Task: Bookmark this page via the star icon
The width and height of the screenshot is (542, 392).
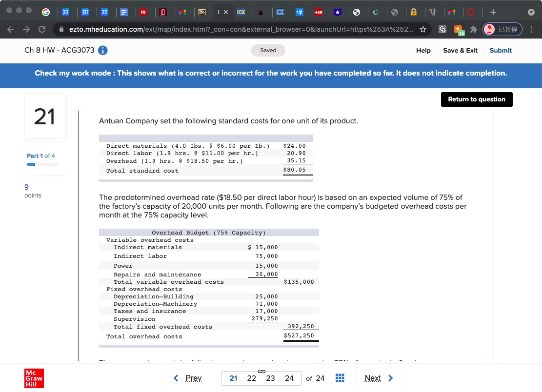Action: (x=423, y=29)
